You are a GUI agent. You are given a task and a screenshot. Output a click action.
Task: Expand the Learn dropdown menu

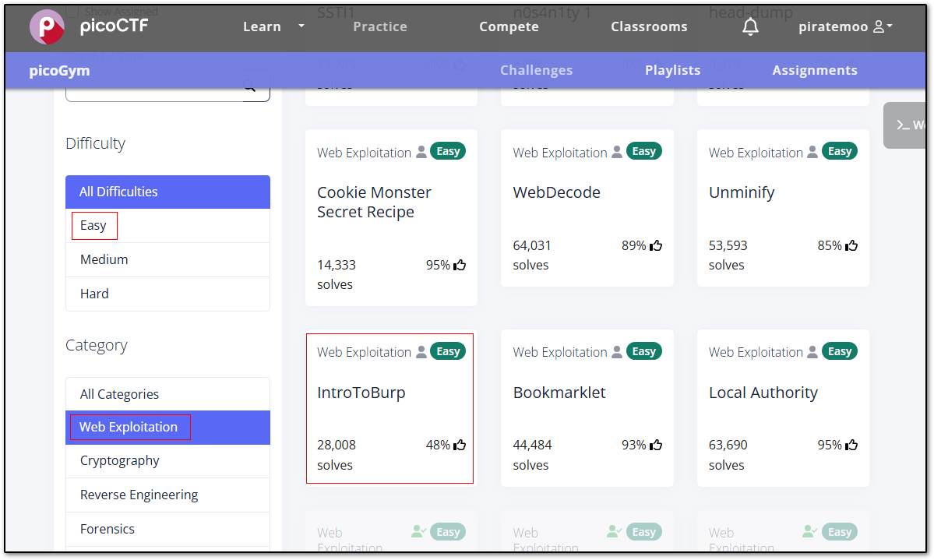click(x=274, y=26)
